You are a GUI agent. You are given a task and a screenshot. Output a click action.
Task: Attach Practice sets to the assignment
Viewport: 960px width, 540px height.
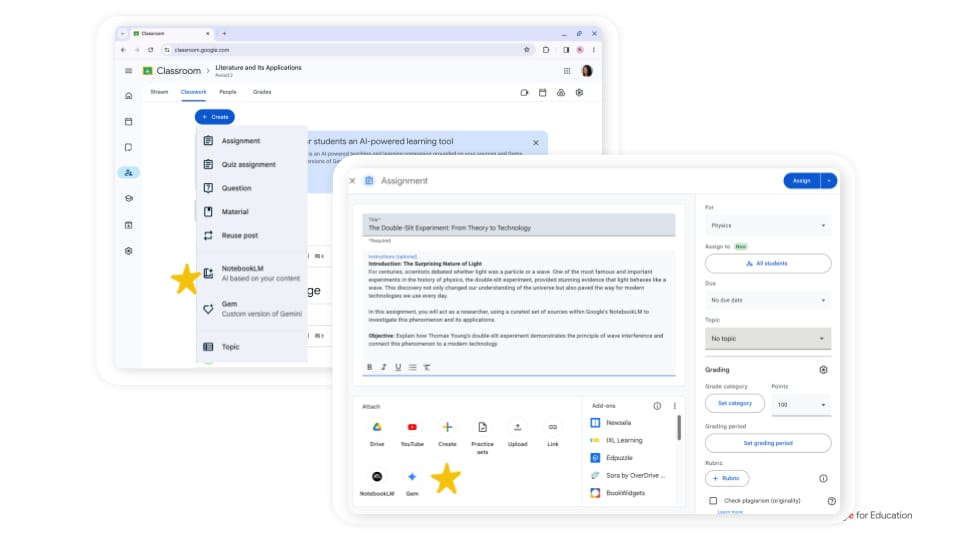(482, 427)
